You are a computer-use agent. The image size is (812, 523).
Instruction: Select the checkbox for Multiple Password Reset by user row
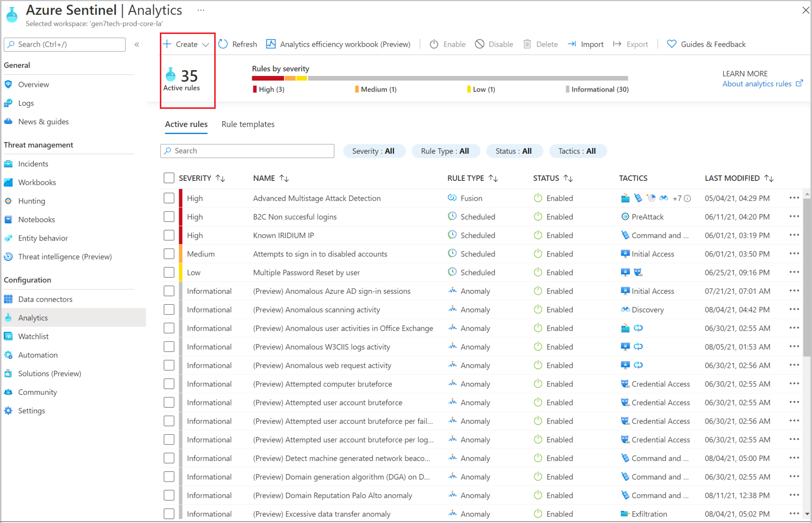(169, 272)
